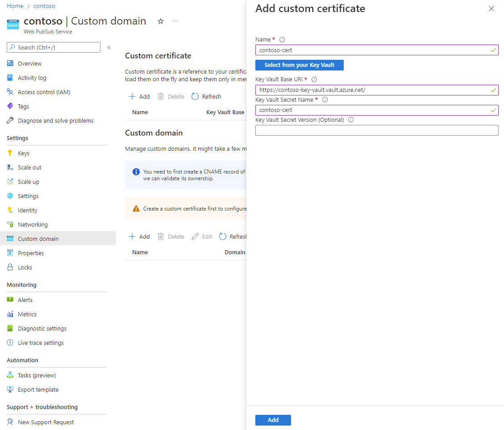Click the favorite star icon beside Custom domain
The width and height of the screenshot is (504, 430).
161,21
